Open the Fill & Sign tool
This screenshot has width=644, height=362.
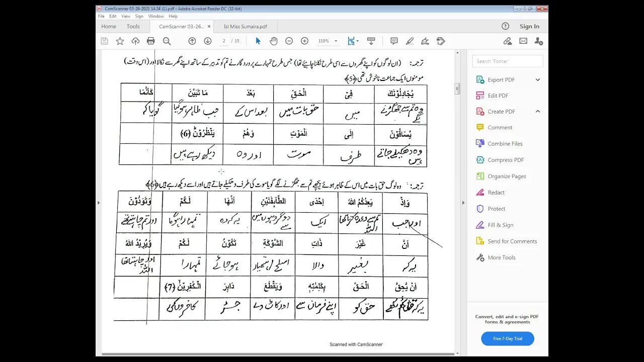point(501,225)
